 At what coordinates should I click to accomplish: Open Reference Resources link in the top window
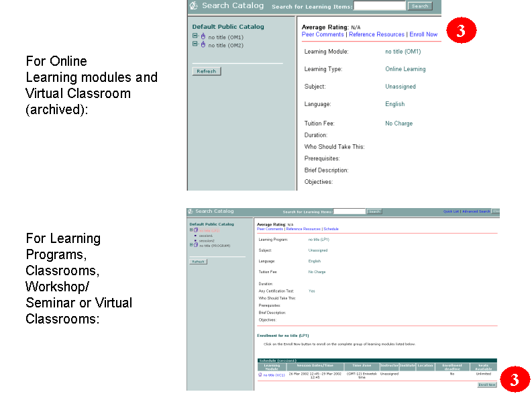tap(376, 34)
